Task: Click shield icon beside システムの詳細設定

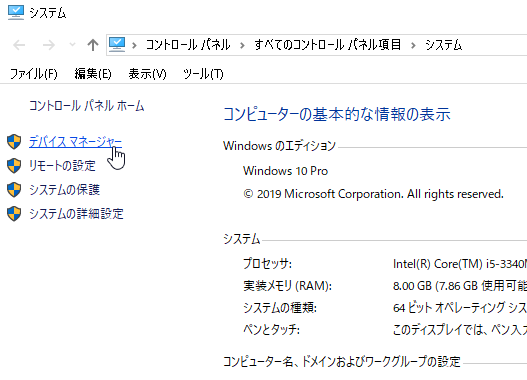Action: [14, 214]
